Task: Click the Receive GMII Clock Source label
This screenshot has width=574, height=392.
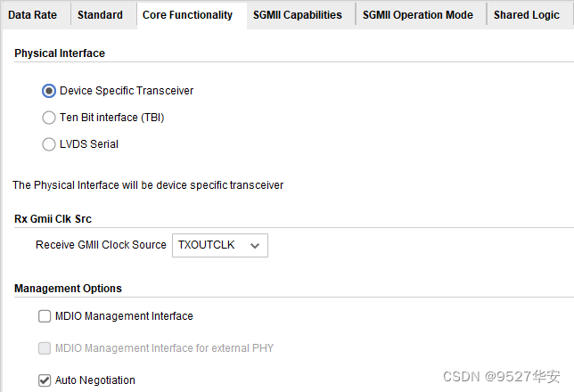Action: [x=101, y=245]
